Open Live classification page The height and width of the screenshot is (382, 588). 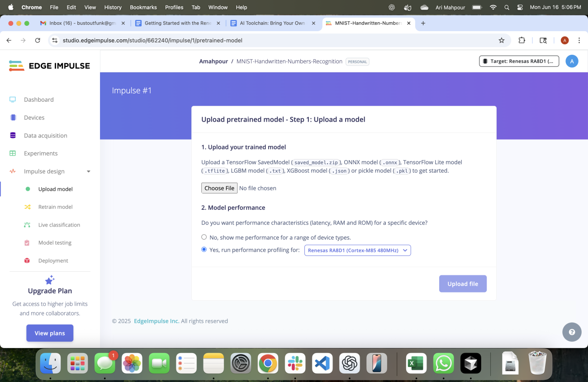pyautogui.click(x=59, y=225)
